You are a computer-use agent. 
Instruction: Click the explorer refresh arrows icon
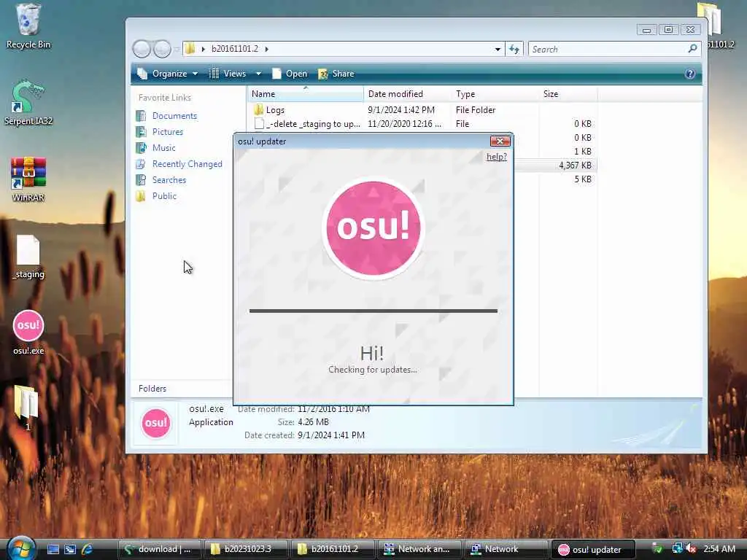pos(514,49)
